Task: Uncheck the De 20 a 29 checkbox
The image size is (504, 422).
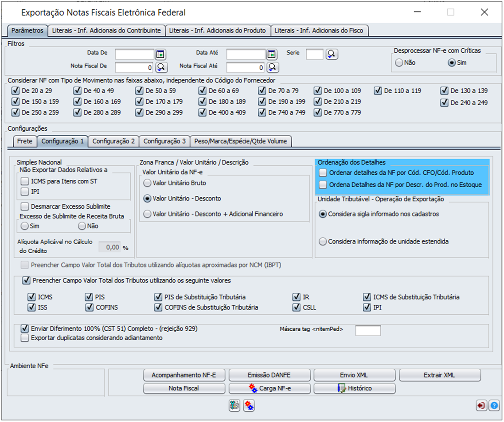Action: pyautogui.click(x=16, y=91)
